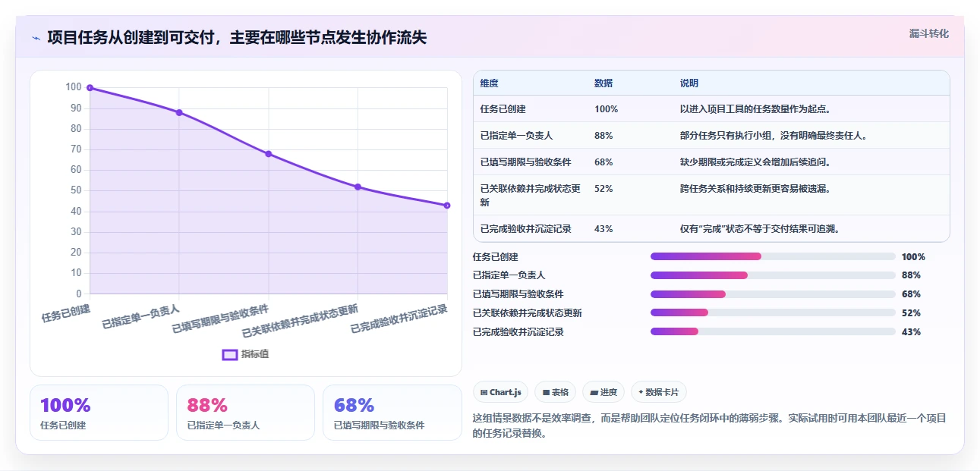Click the 已指定单一负责人 label in the progress list
Viewport: 980px width, 471px height.
509,275
